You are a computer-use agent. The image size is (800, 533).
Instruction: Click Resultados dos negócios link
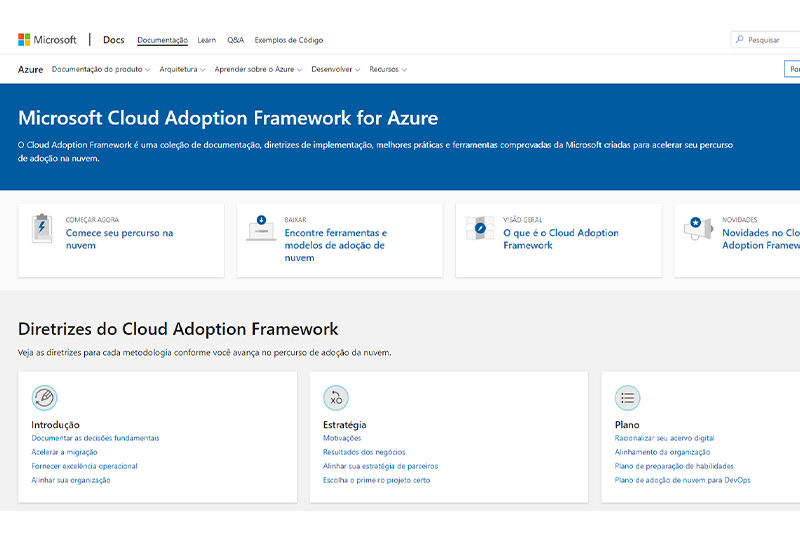(364, 452)
